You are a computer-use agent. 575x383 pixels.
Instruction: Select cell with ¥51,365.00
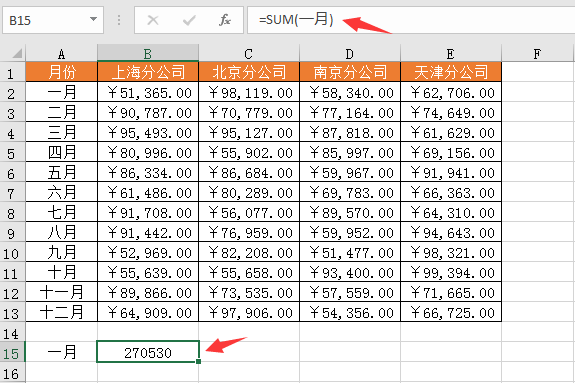click(x=148, y=92)
